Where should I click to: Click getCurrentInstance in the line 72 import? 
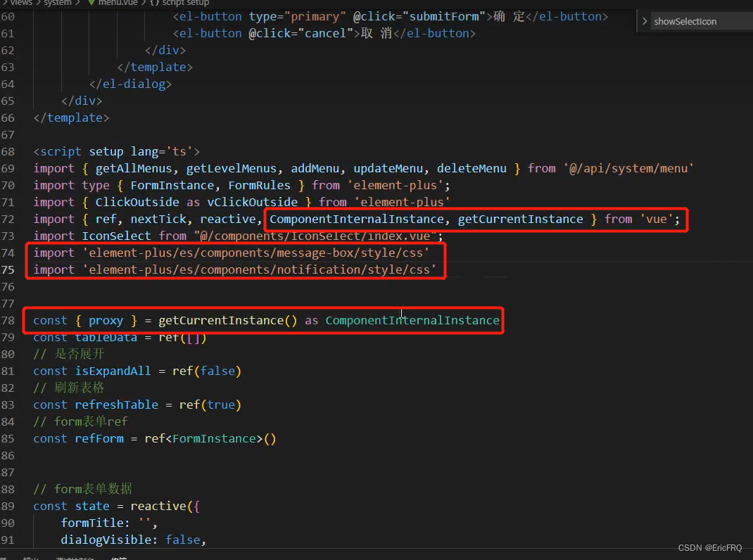[x=520, y=219]
